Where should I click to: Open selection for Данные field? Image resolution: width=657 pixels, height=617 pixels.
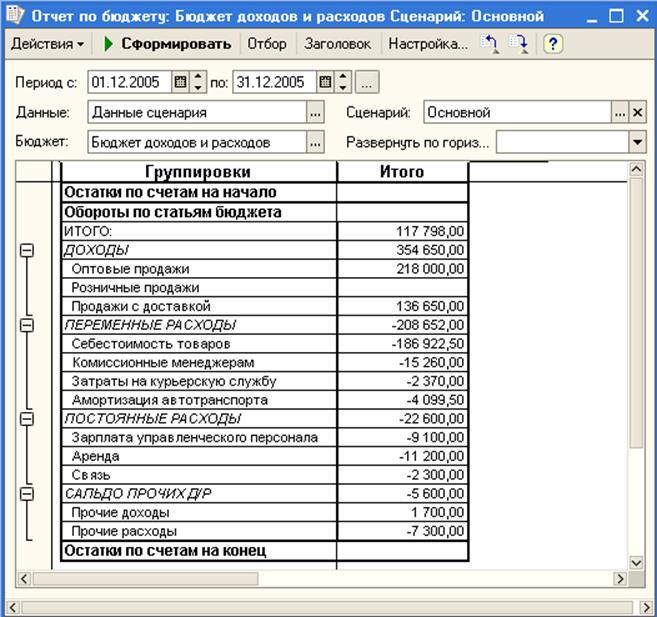pyautogui.click(x=316, y=112)
